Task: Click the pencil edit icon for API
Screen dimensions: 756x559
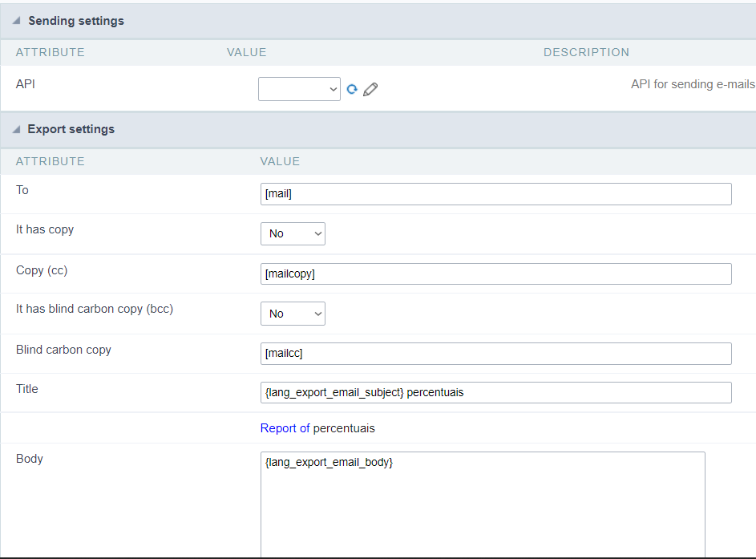Action: click(x=370, y=89)
